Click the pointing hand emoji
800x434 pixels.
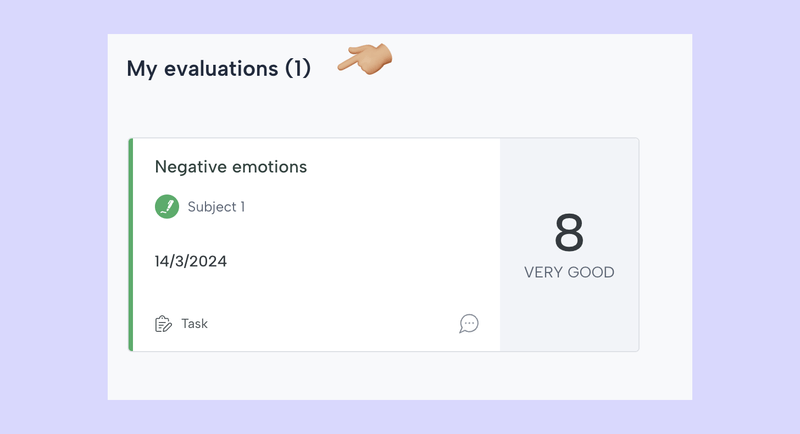[365, 59]
